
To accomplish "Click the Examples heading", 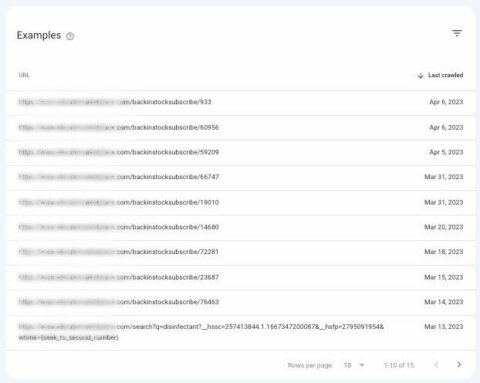I will coord(39,35).
